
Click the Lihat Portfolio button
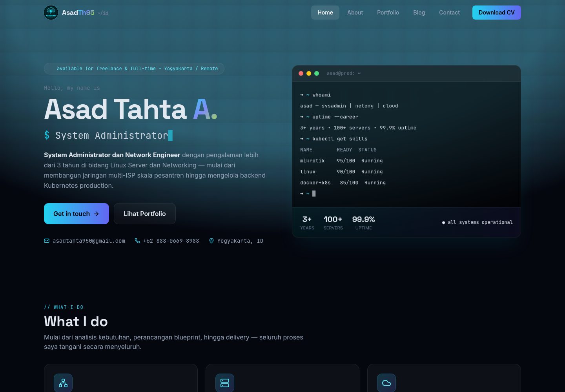coord(145,214)
